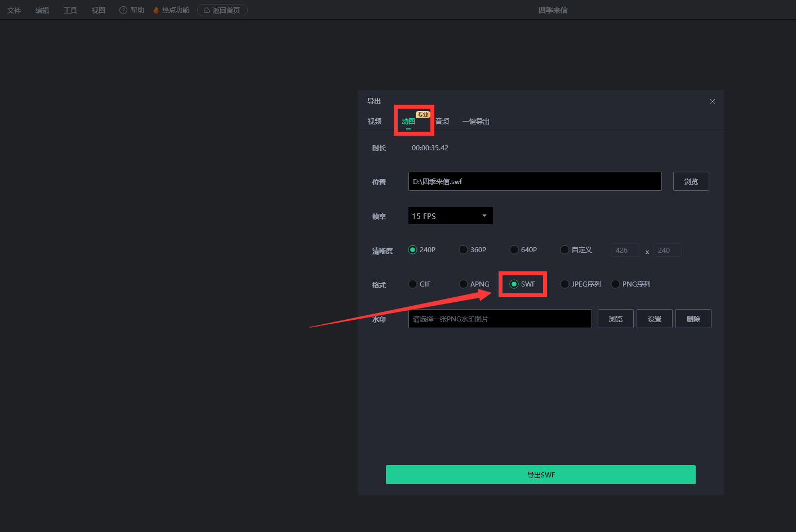Select GIF export format
This screenshot has height=532, width=796.
413,284
